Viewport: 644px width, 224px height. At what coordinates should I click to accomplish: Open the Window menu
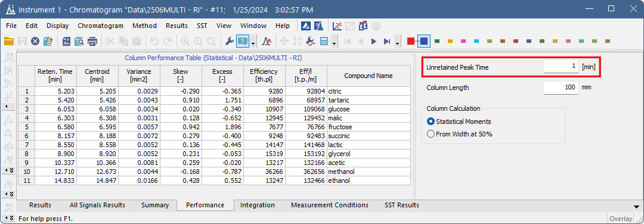pyautogui.click(x=253, y=26)
